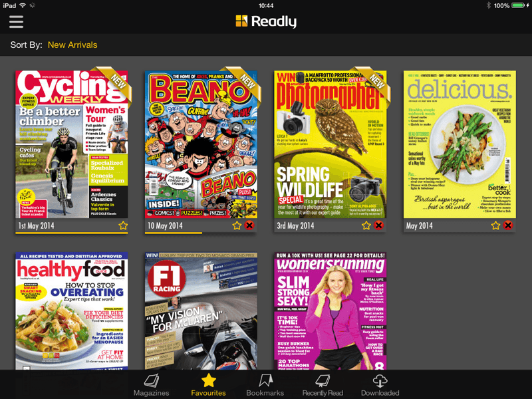Open the Women's Running cover
This screenshot has height=399, width=532.
(330, 311)
